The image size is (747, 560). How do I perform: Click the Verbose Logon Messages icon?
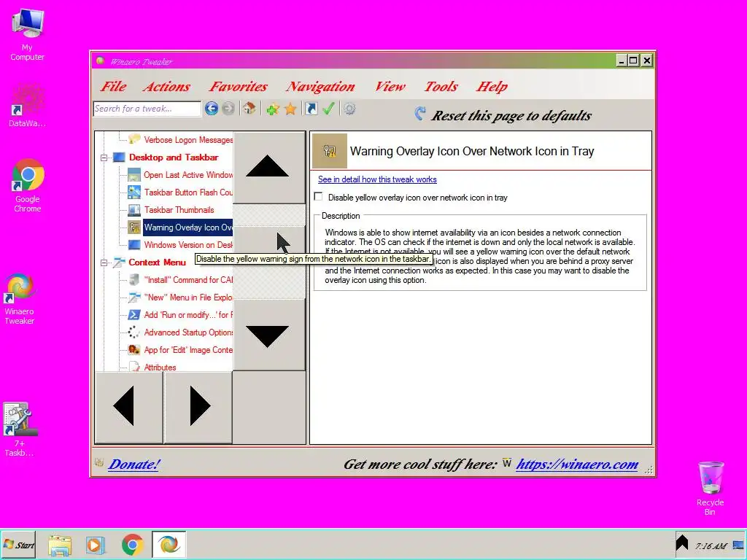pos(134,139)
